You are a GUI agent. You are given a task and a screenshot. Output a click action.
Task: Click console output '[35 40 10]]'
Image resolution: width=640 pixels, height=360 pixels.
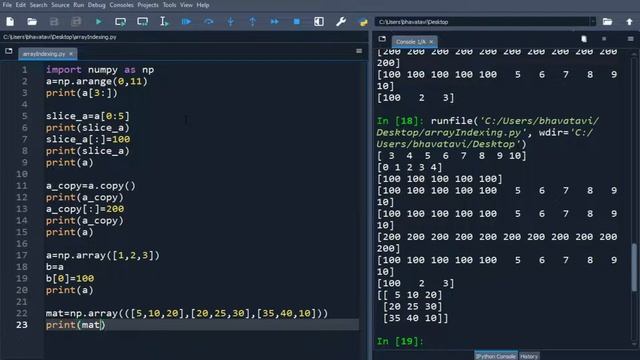(x=415, y=318)
